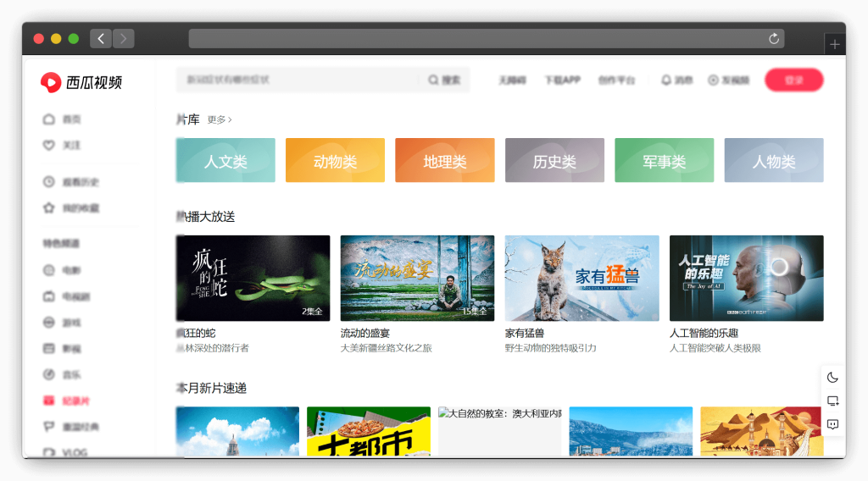Image resolution: width=868 pixels, height=481 pixels.
Task: Select the 军事类 category tile
Action: 665,160
